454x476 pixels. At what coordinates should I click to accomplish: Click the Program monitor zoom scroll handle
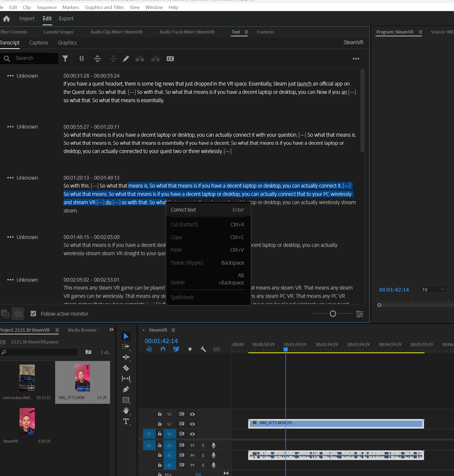click(379, 305)
